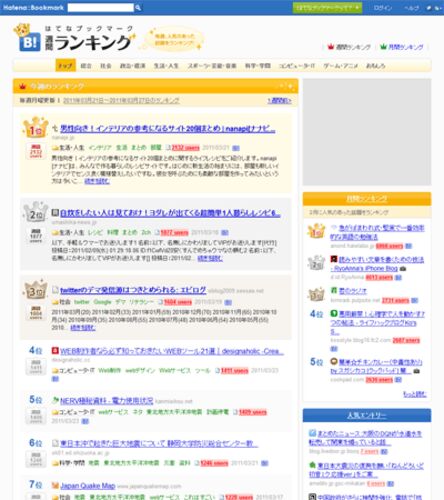Click the Google tag in third entry
Viewport: 444px width, 500px height.
point(102,302)
